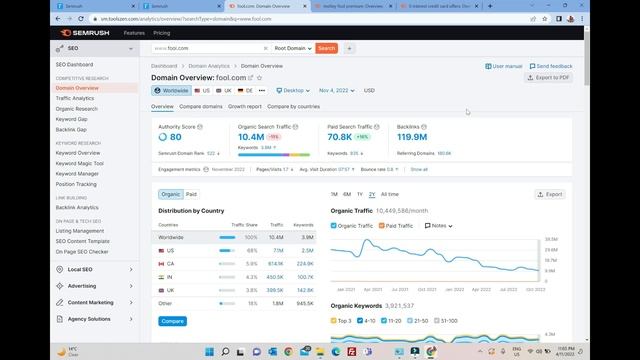The width and height of the screenshot is (640, 360).
Task: Open Compare domains tab
Action: (x=201, y=107)
